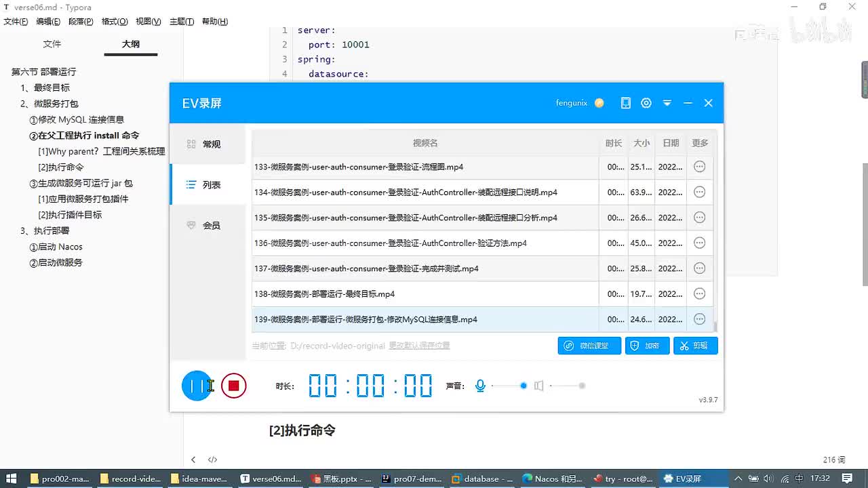Click the 微信课堂 button
Image resolution: width=868 pixels, height=488 pixels.
(x=589, y=346)
